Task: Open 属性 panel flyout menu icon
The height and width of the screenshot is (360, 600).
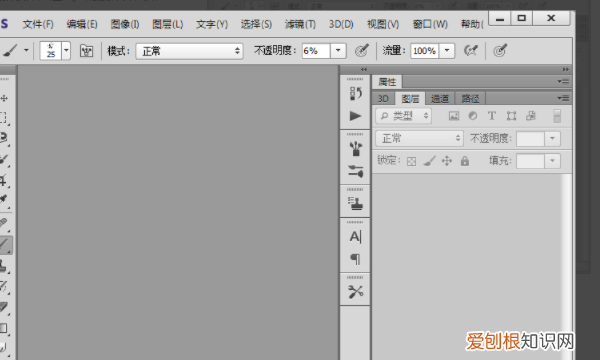Action: click(563, 81)
